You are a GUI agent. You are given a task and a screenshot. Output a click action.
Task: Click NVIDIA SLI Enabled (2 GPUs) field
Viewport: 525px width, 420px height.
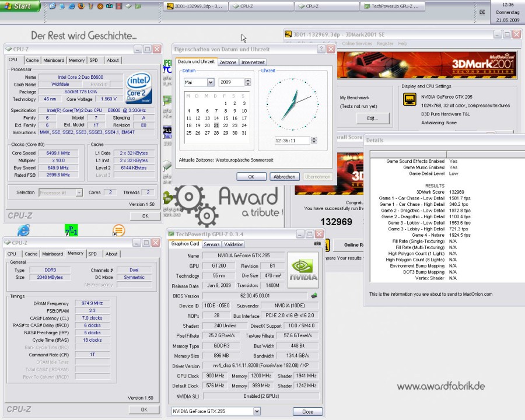pos(261,396)
